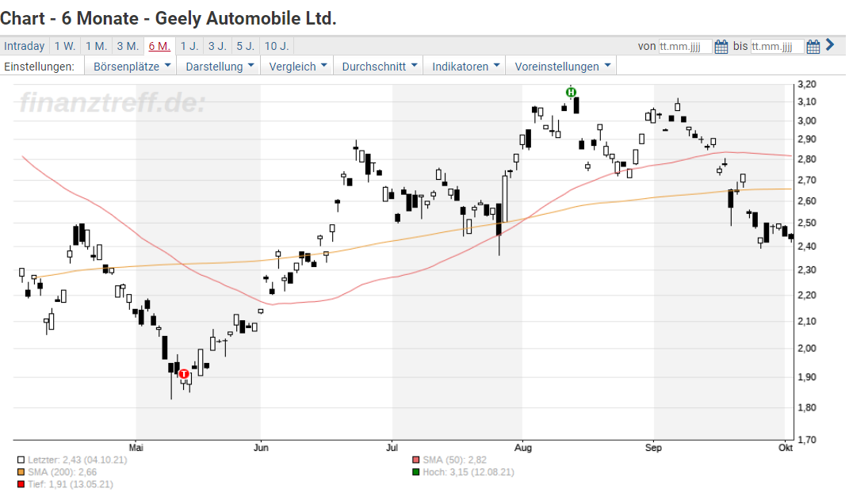Click the 1,70 price axis label
The image size is (849, 504).
(x=807, y=440)
